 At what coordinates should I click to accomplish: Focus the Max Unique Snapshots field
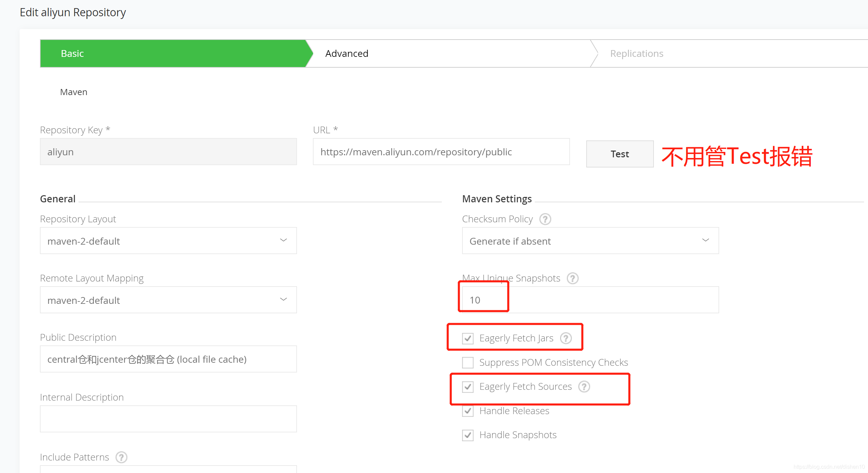click(590, 300)
